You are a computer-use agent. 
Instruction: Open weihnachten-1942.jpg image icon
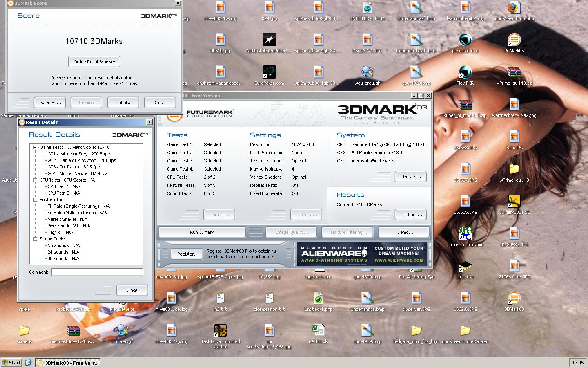click(514, 108)
